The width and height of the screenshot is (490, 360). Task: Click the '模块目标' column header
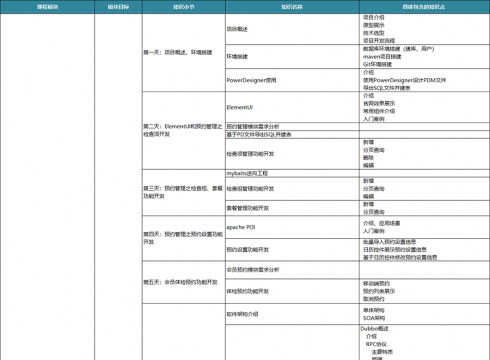(118, 7)
